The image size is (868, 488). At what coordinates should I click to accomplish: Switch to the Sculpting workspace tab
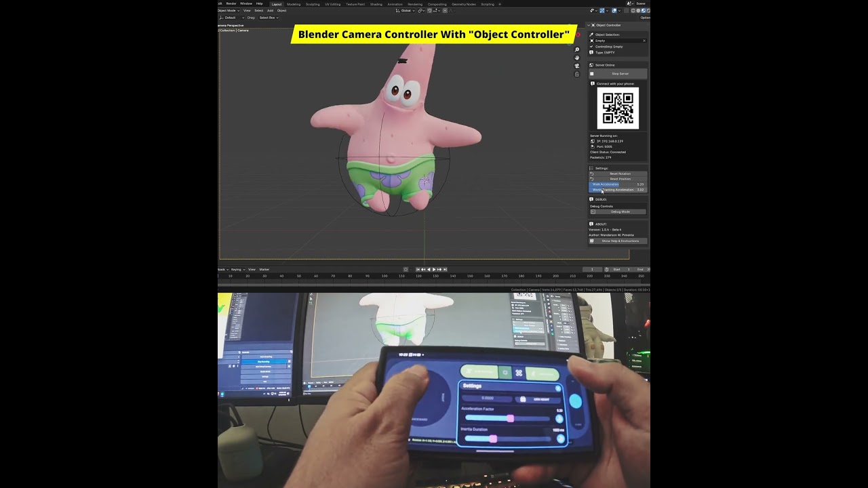click(x=313, y=4)
